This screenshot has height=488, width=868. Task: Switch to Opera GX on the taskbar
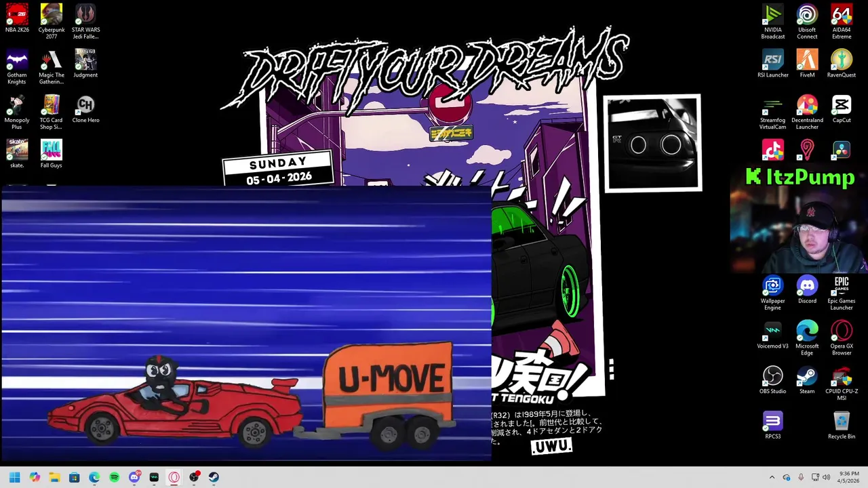tap(174, 477)
